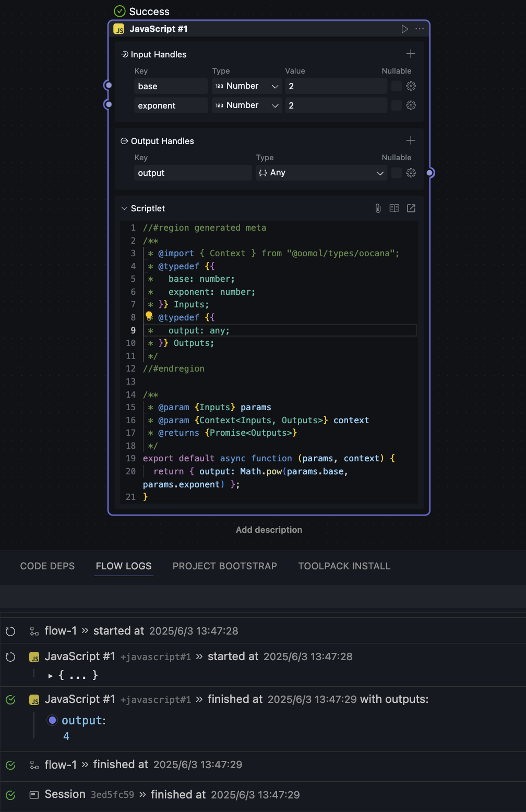
Task: Open the output Any type dropdown
Action: click(x=321, y=173)
